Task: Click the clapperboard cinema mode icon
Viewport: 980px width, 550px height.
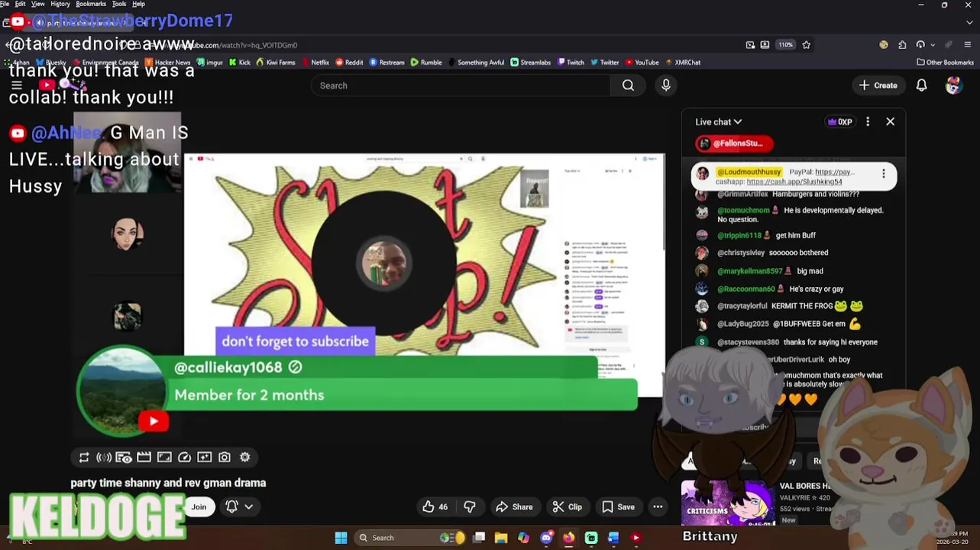Action: coord(144,457)
